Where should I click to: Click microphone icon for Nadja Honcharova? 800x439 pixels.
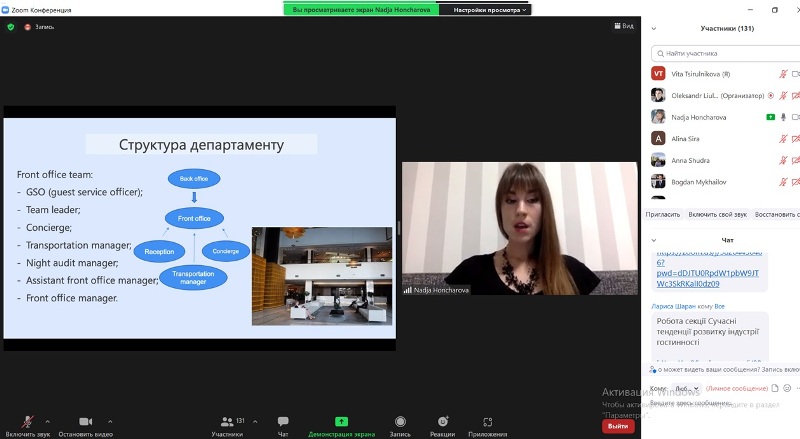(783, 117)
